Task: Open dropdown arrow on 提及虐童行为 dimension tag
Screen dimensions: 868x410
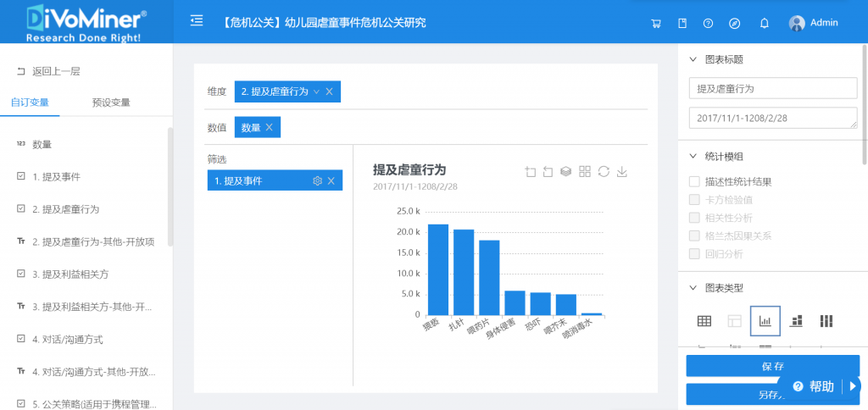Action: [316, 91]
